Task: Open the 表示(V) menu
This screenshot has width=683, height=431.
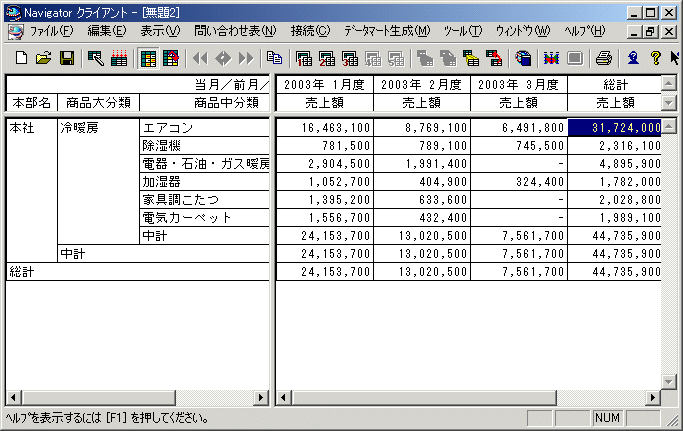Action: (x=160, y=31)
